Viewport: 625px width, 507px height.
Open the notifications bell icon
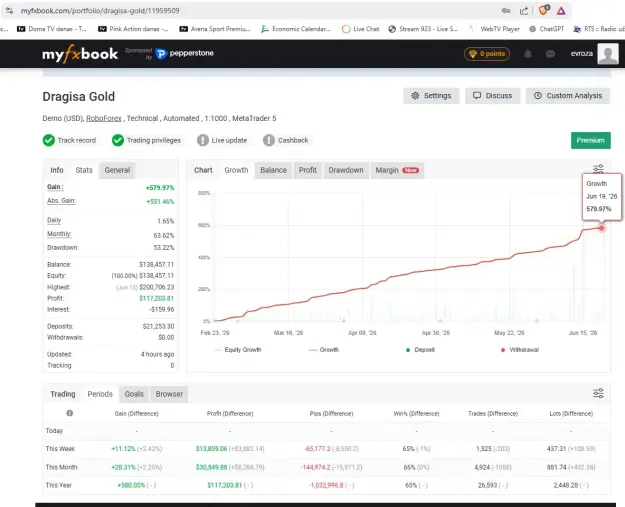528,54
